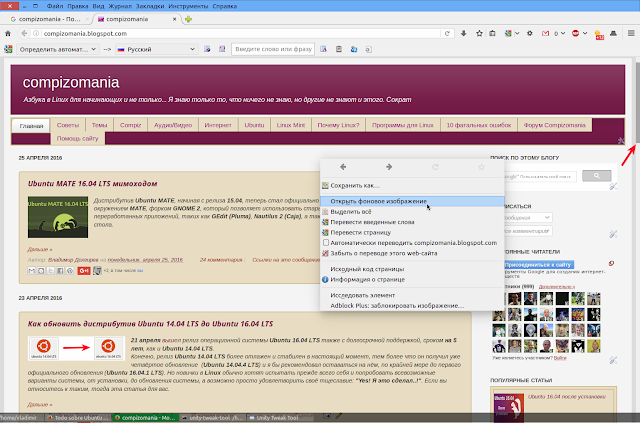Screen dimensions: 640x423
Task: Click the wrench edit icon beside search widget
Action: point(613,187)
